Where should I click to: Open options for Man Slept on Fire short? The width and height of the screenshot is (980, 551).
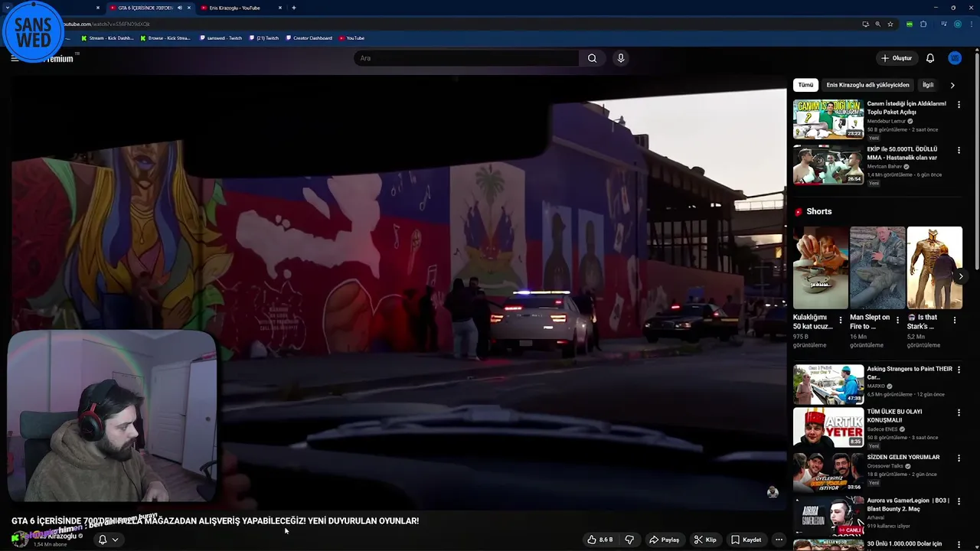[x=897, y=320]
